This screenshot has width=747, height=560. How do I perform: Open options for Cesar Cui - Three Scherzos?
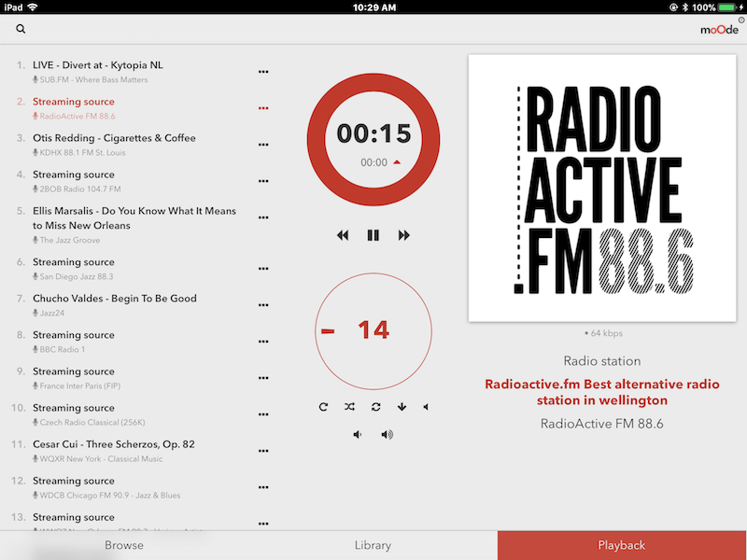coord(263,451)
